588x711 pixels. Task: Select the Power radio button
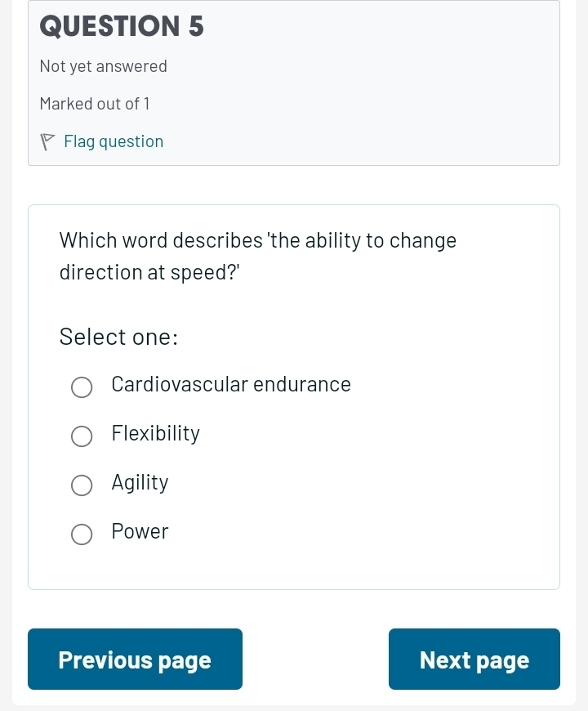pos(82,534)
